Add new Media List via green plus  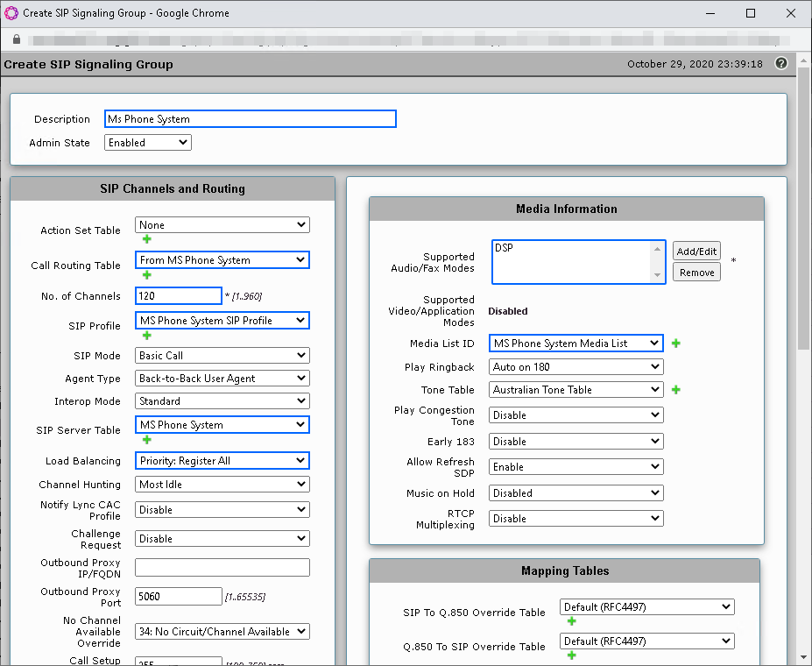click(x=676, y=344)
